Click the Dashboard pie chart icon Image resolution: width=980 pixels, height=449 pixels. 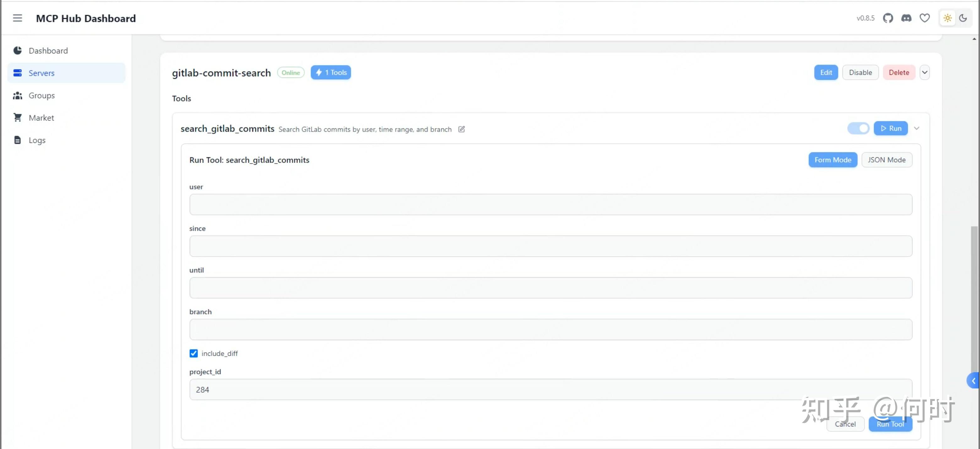18,51
